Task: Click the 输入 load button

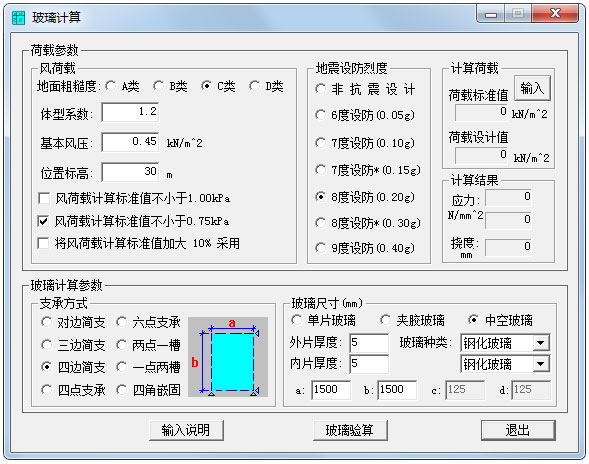Action: pyautogui.click(x=532, y=88)
